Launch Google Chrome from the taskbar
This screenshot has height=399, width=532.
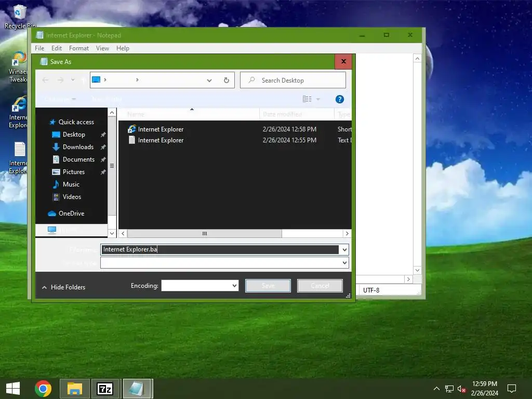coord(43,389)
